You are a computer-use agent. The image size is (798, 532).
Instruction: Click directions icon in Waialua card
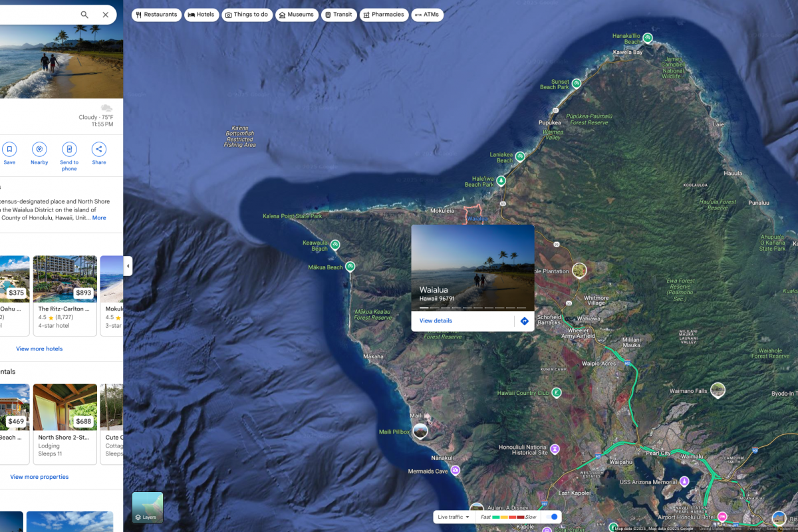point(524,321)
